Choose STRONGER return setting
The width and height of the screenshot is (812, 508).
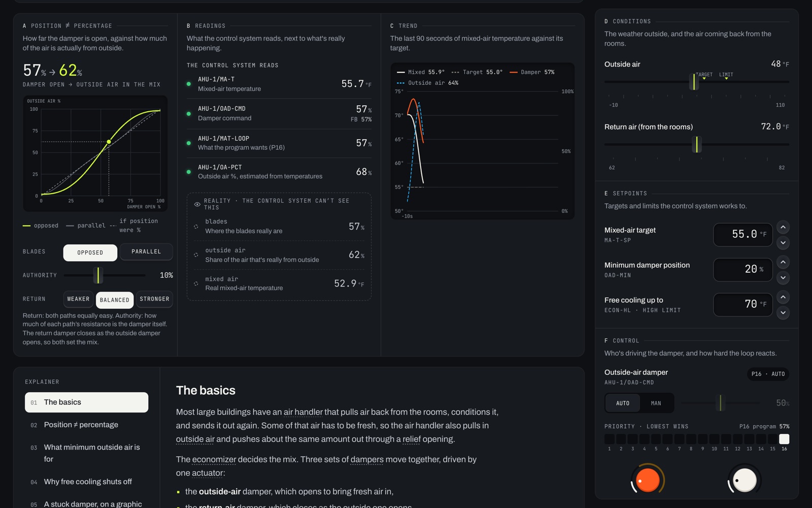(154, 299)
